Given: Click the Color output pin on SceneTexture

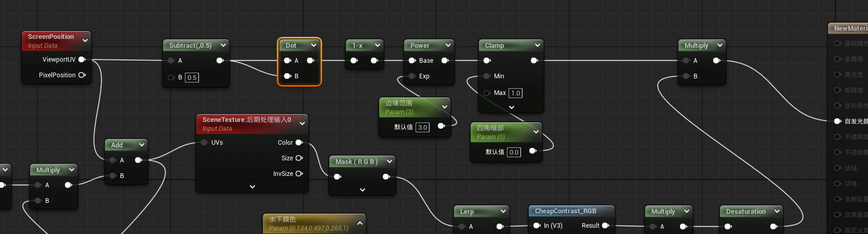Looking at the screenshot, I should [299, 143].
